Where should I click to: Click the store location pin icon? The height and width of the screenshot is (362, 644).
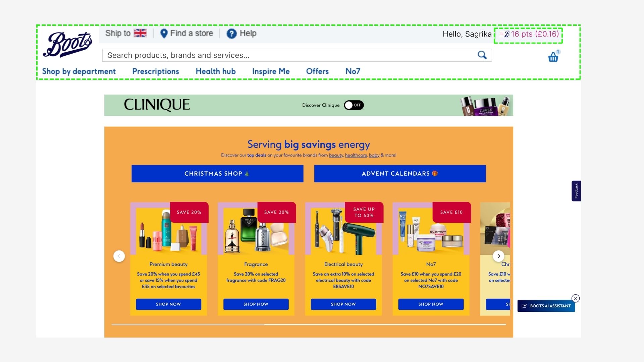pos(164,34)
